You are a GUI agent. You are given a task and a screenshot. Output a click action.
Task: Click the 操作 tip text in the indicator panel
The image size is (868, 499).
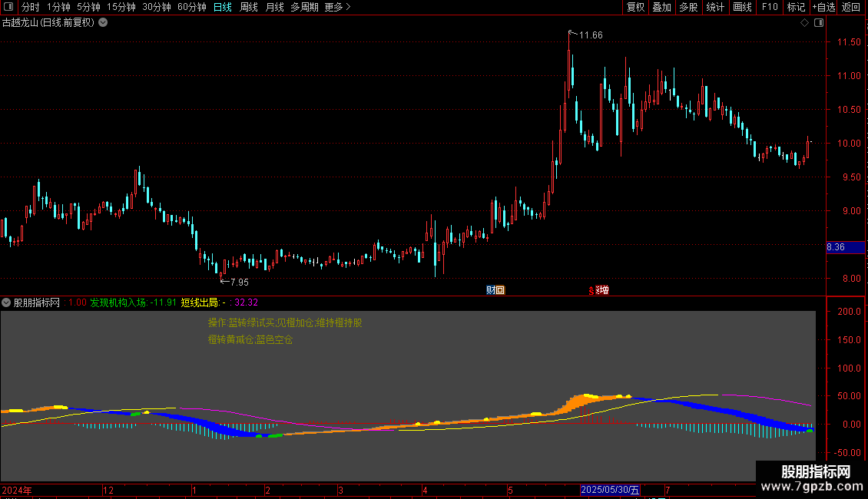tap(285, 323)
